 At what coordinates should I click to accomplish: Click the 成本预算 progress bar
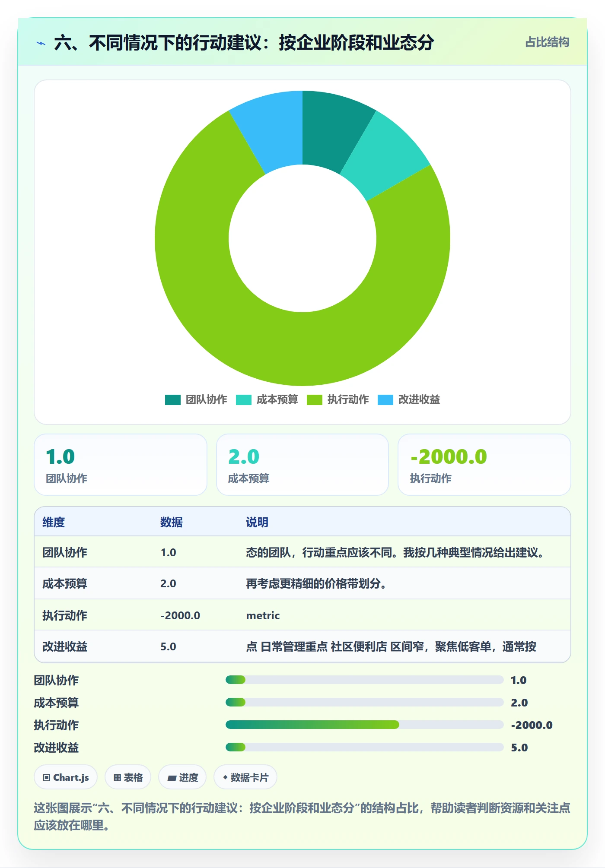coord(364,702)
